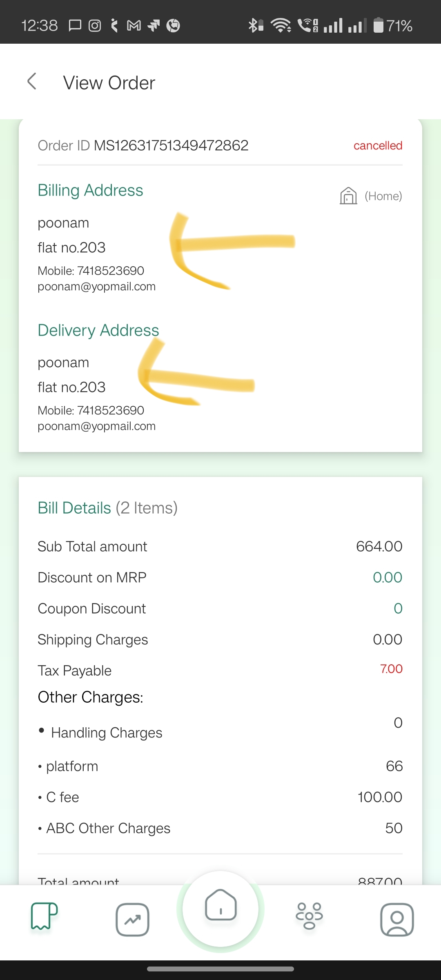Tap the Instagram notification icon in status bar
441x980 pixels.
pyautogui.click(x=95, y=26)
